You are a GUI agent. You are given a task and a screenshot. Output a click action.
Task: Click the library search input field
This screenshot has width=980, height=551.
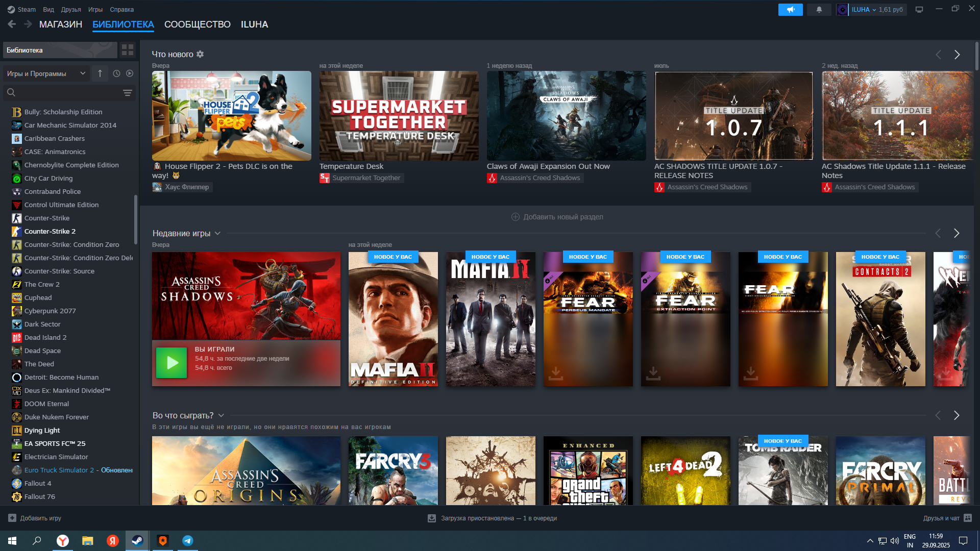[x=69, y=92]
